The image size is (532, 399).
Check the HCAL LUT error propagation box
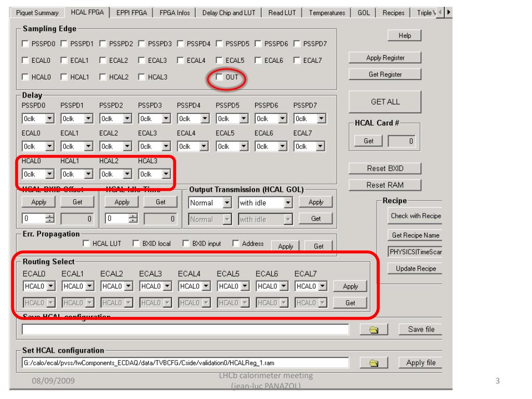tap(87, 244)
